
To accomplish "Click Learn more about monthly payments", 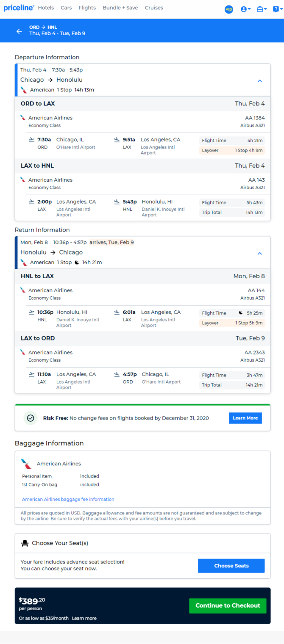I will click(84, 618).
